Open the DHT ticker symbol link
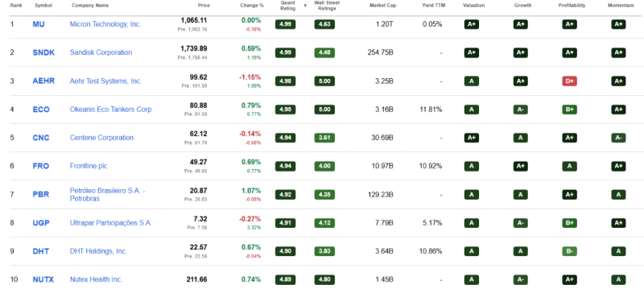This screenshot has width=644, height=293. [x=41, y=251]
